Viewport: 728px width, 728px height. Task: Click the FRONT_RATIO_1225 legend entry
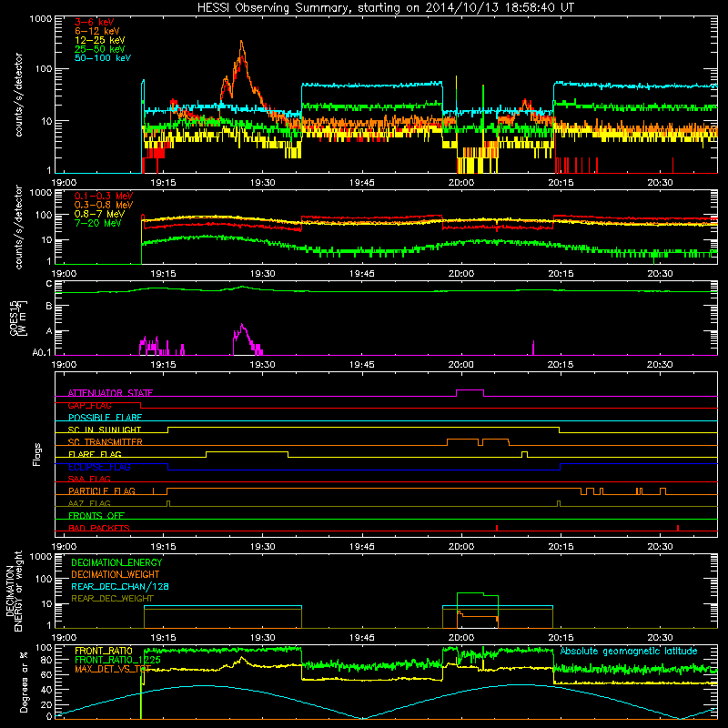pyautogui.click(x=117, y=660)
